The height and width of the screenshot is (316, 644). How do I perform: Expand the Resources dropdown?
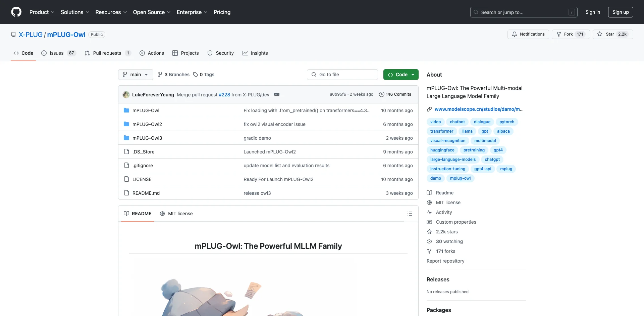click(111, 12)
